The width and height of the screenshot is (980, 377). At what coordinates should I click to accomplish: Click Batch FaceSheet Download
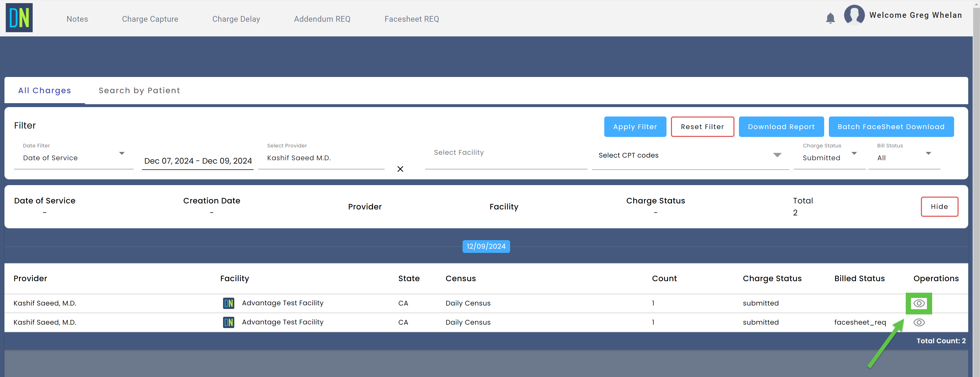891,126
